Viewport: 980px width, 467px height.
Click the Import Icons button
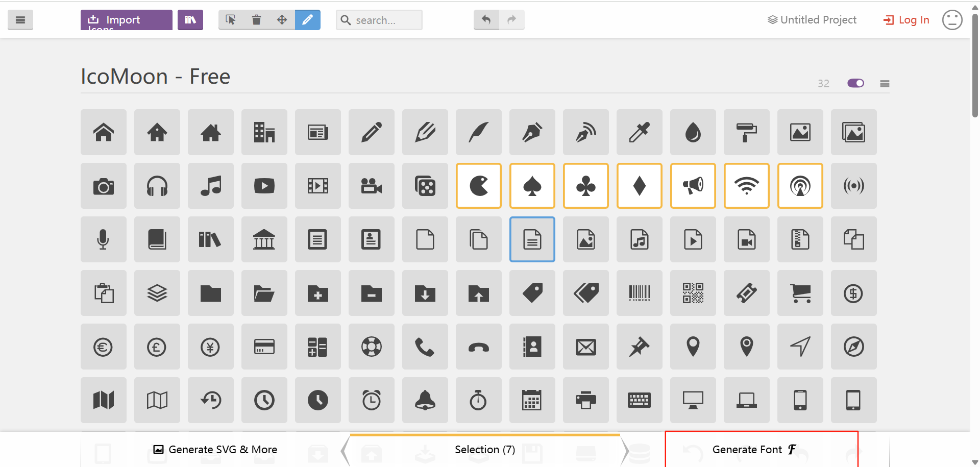click(126, 20)
